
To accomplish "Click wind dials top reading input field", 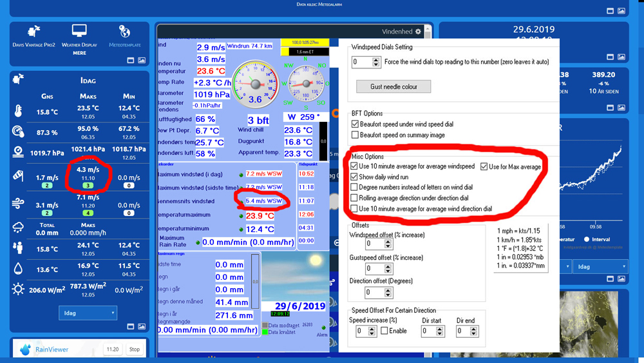I will [362, 62].
